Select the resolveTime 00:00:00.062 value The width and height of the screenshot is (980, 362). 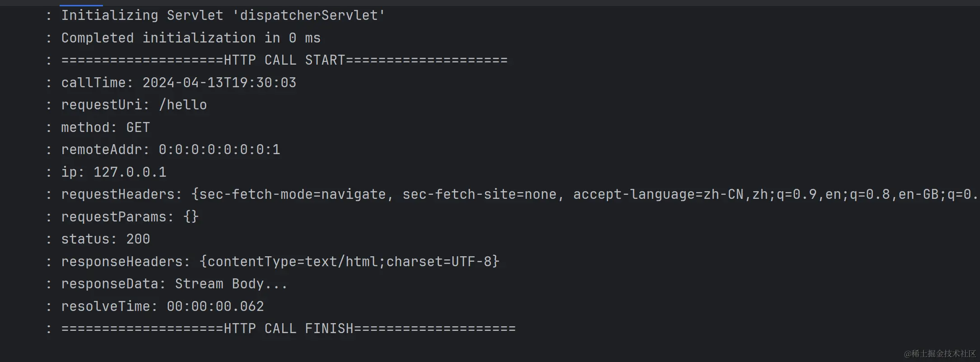tap(215, 306)
